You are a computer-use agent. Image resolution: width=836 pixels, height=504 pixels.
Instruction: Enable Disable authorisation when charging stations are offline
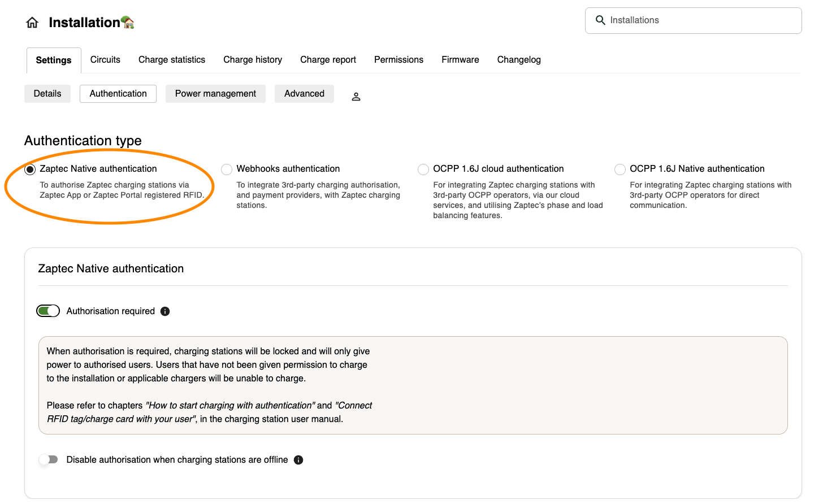49,459
